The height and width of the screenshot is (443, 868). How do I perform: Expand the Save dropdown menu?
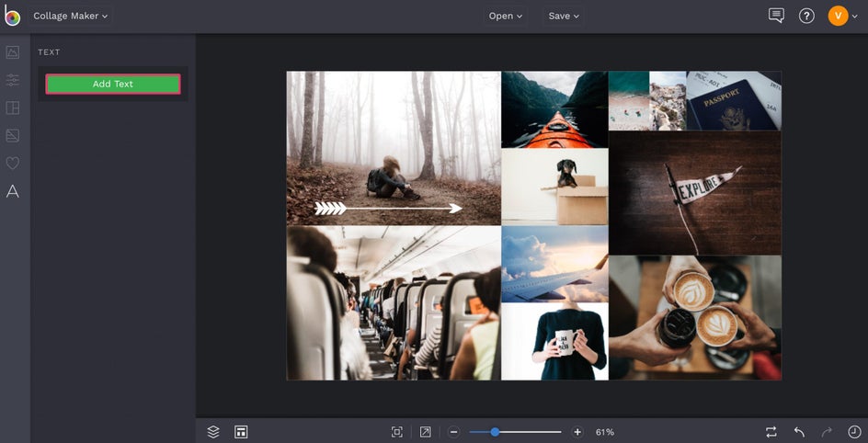(564, 16)
